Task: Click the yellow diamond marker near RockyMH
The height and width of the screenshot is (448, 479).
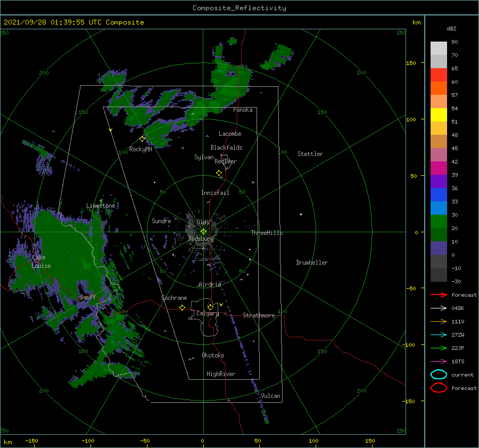Action: 142,139
